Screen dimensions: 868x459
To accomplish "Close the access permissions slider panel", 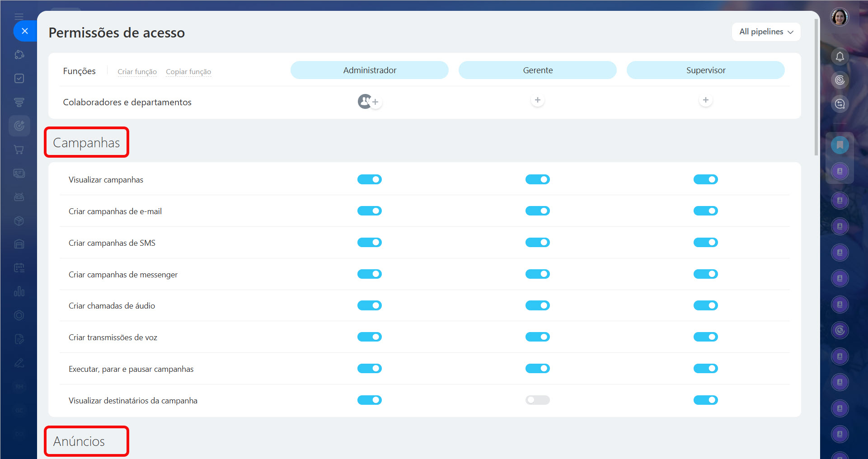I will pyautogui.click(x=25, y=31).
